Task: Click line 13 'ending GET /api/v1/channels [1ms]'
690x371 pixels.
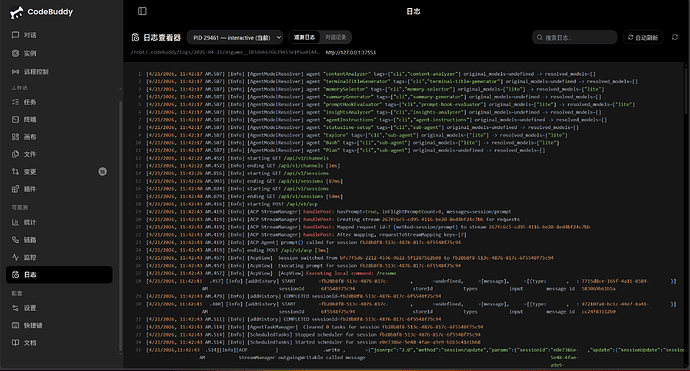Action: (x=243, y=165)
